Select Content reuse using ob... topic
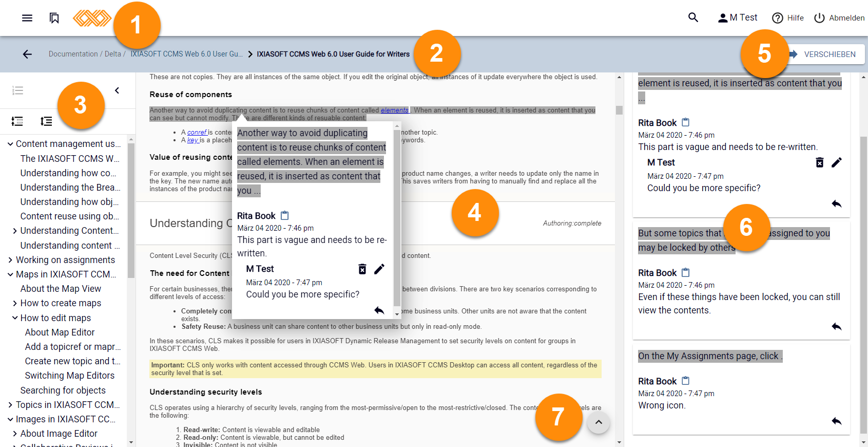868x447 pixels. coord(70,216)
